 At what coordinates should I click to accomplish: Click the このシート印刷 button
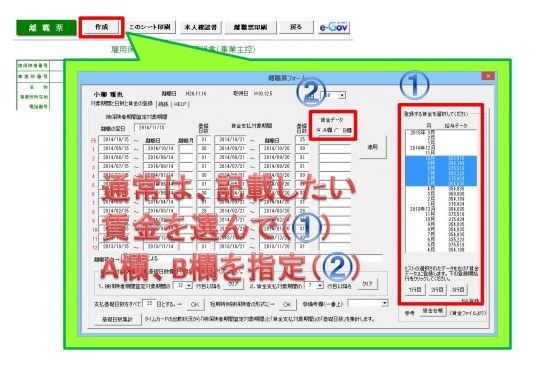click(150, 27)
